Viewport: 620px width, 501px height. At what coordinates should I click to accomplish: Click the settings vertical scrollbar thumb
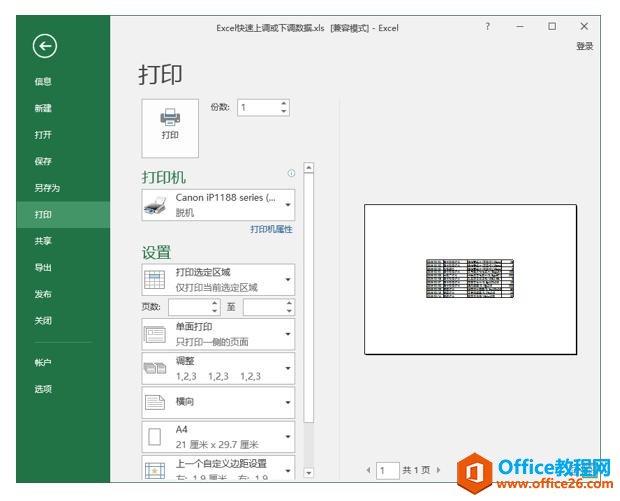pos(308,297)
